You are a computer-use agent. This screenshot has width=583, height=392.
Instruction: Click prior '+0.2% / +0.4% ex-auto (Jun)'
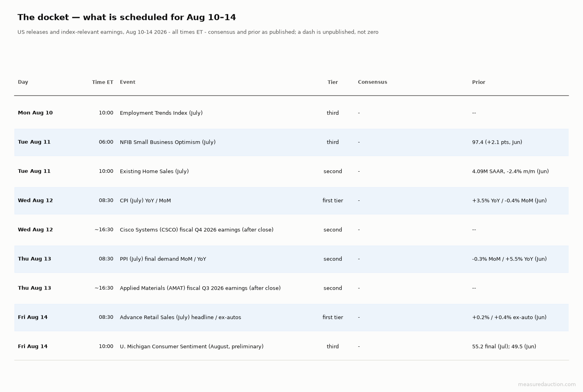(509, 317)
